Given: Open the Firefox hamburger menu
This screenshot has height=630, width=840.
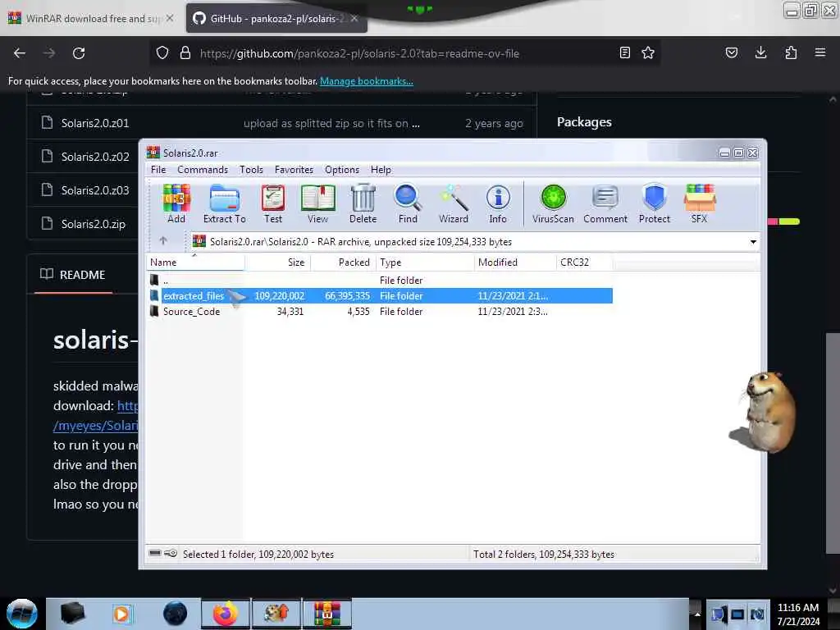Looking at the screenshot, I should point(820,52).
